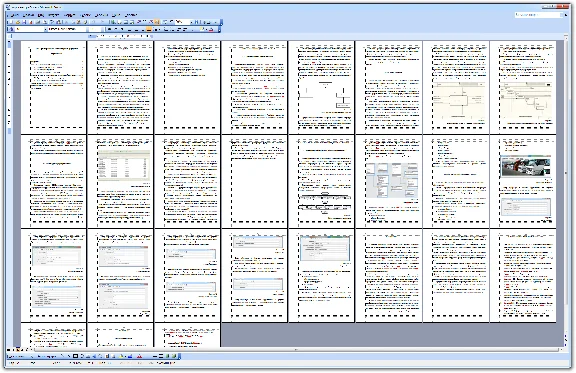Switch to the highlighted Print Layout view button
Screen dimensions: 576x373
[18, 350]
